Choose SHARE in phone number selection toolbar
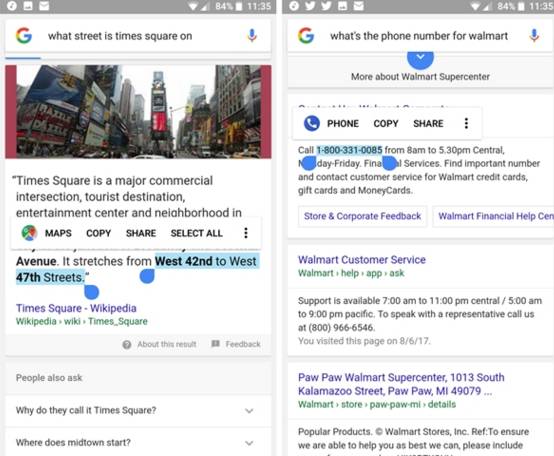 pos(428,123)
